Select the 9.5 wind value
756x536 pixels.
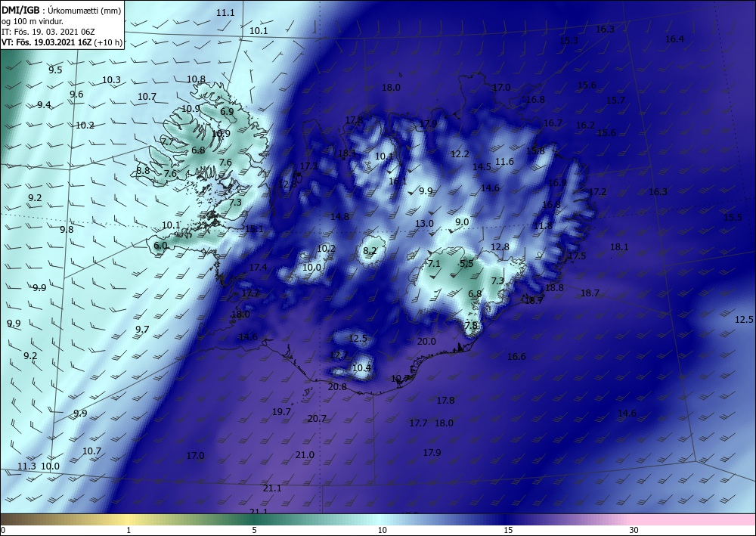[x=55, y=70]
